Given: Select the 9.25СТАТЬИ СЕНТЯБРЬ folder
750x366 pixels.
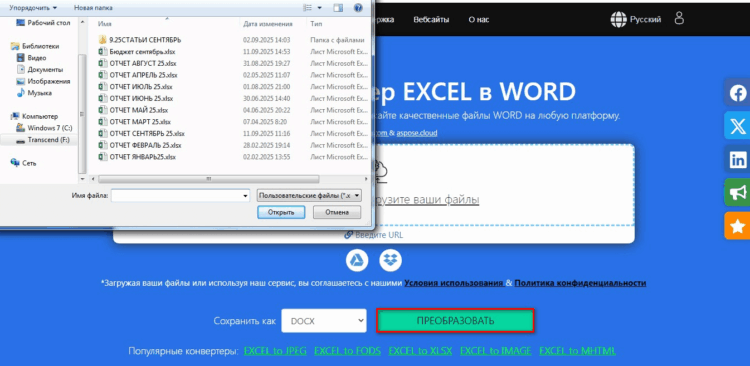Looking at the screenshot, I should (140, 40).
